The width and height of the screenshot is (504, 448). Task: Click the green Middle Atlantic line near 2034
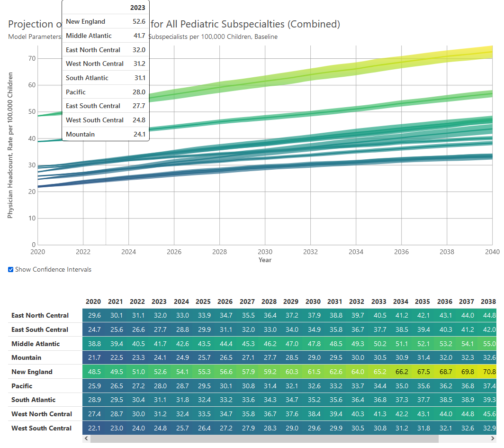click(x=356, y=109)
